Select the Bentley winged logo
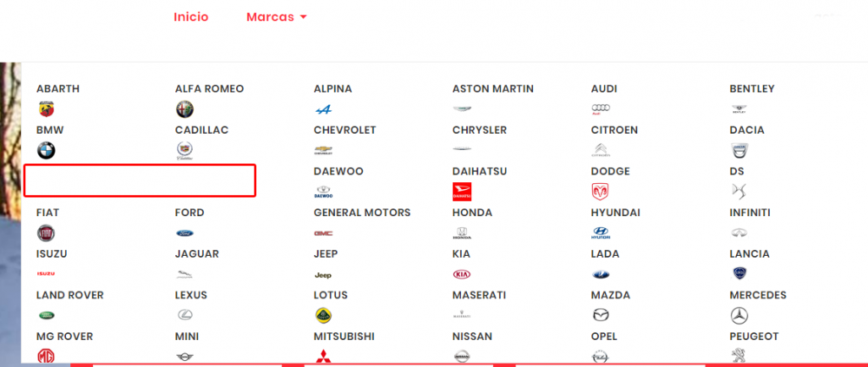 click(x=739, y=109)
